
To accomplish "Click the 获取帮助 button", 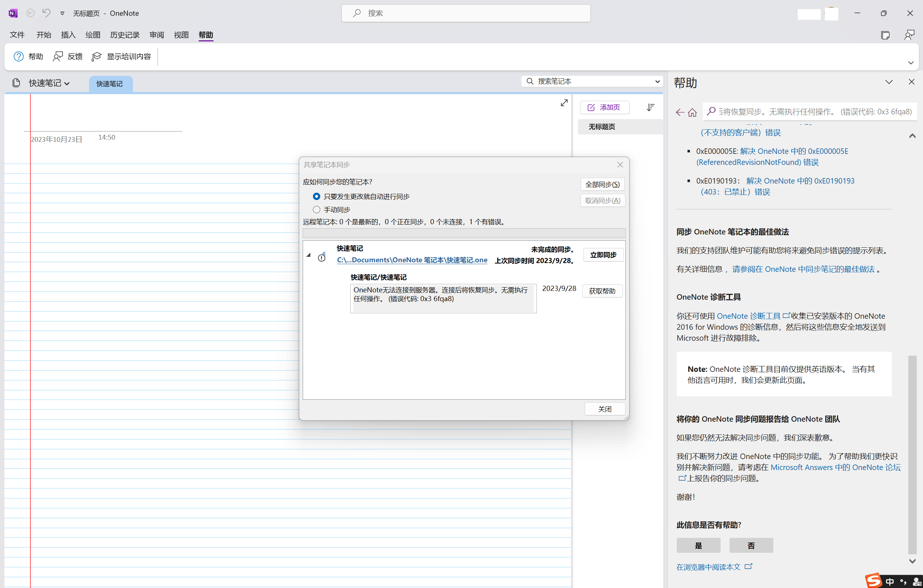I will click(602, 291).
